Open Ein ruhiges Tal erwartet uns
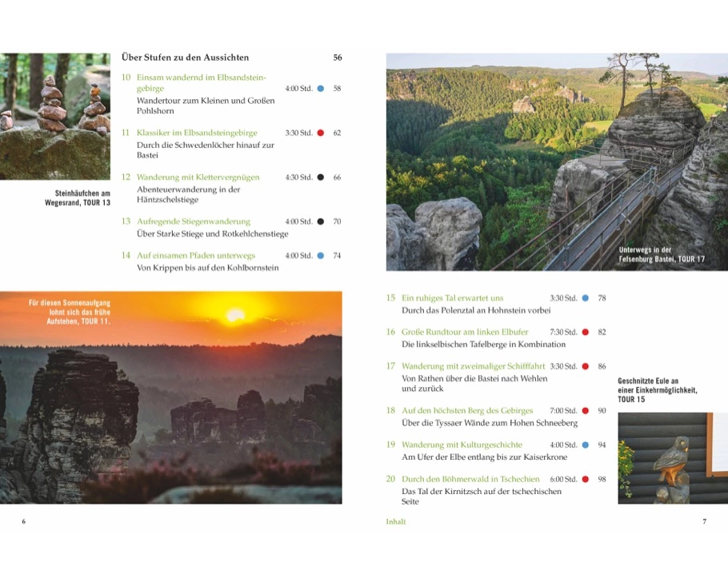 [x=452, y=298]
